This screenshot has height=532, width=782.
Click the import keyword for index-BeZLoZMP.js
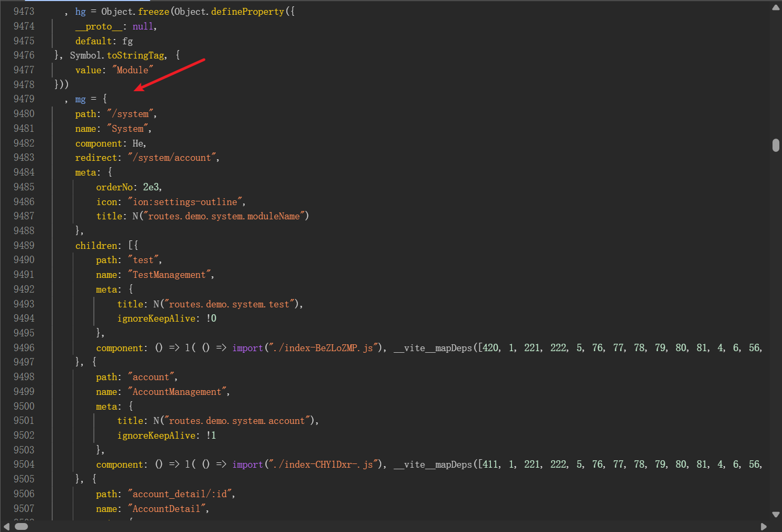coord(247,348)
